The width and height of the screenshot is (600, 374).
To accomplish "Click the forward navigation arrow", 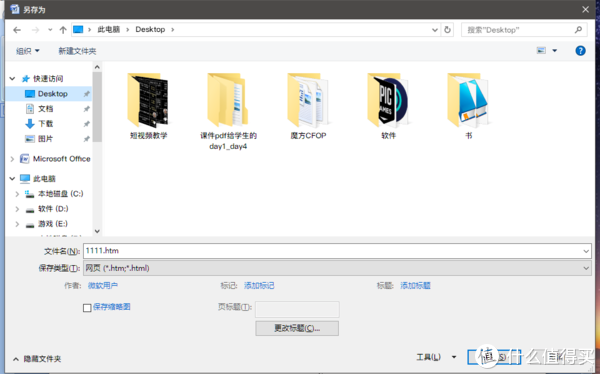I will coord(35,30).
